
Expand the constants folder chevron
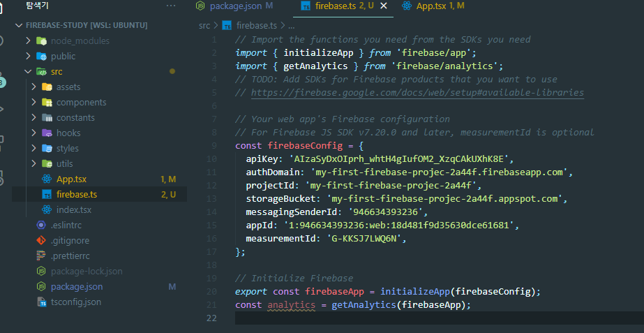[33, 117]
